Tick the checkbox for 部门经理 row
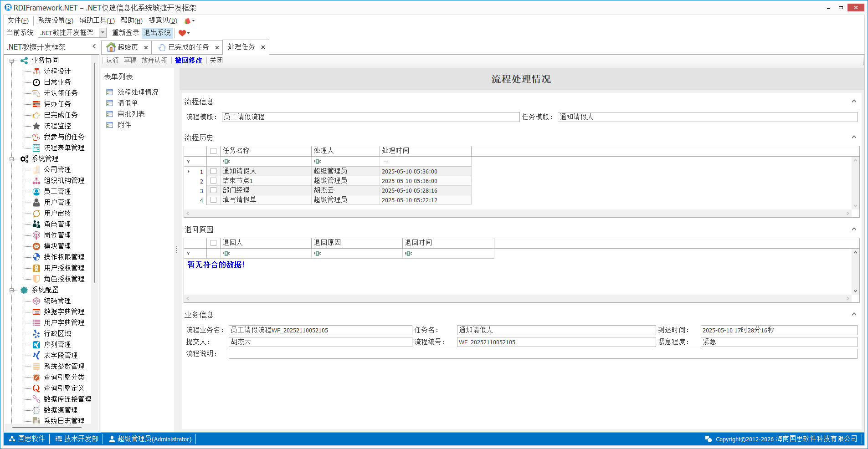 pyautogui.click(x=213, y=190)
